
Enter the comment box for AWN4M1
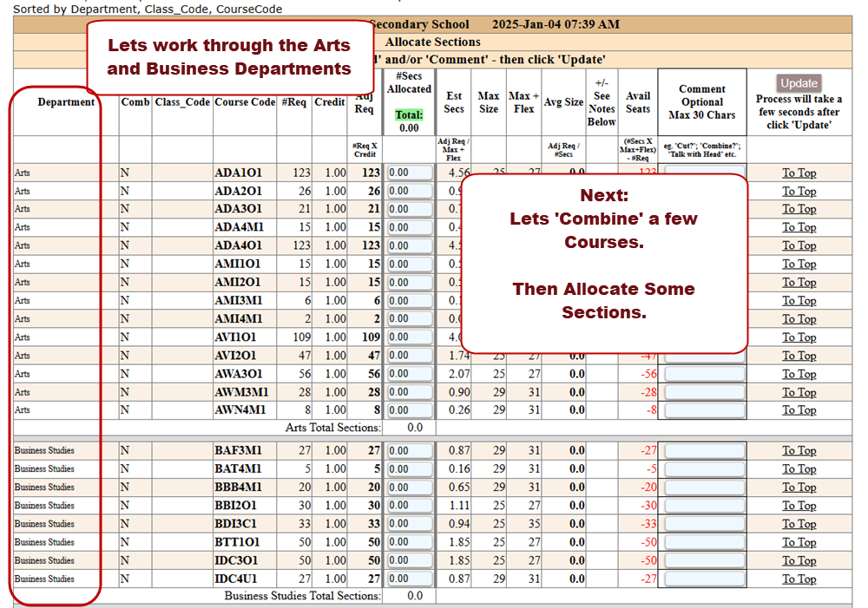pos(704,410)
